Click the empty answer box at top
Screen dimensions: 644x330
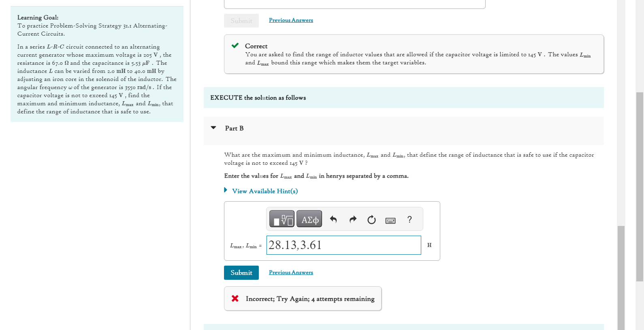pyautogui.click(x=355, y=4)
